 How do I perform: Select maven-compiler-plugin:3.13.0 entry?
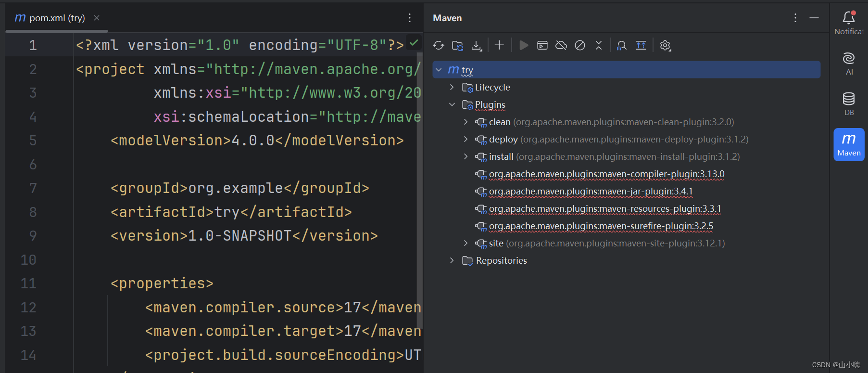pyautogui.click(x=606, y=174)
